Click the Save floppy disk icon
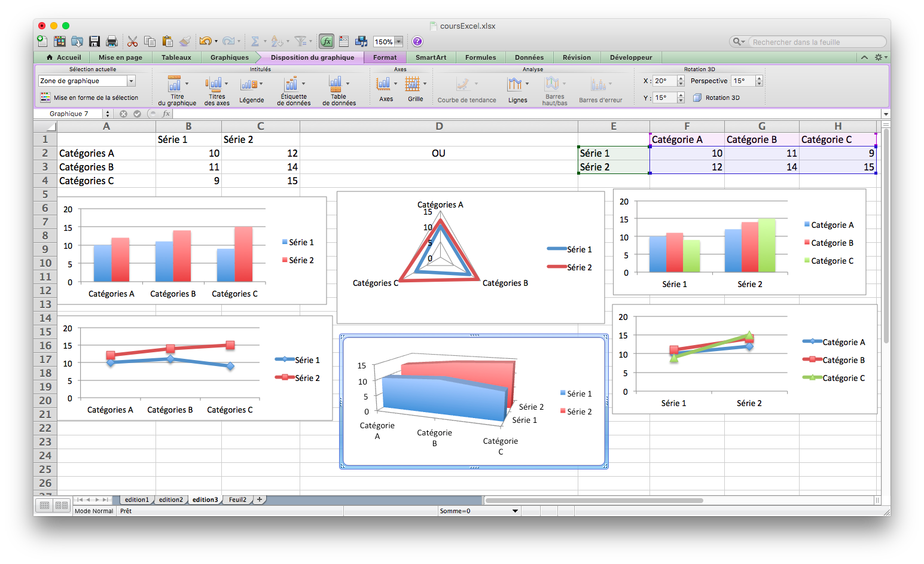Viewport: 924px width, 564px height. click(x=94, y=41)
